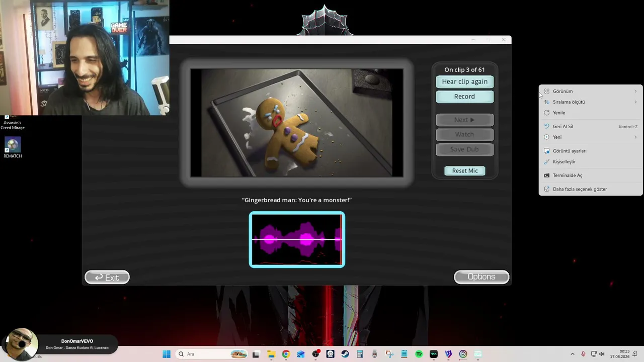644x362 pixels.
Task: Open Outlook from the taskbar
Action: [x=301, y=354]
